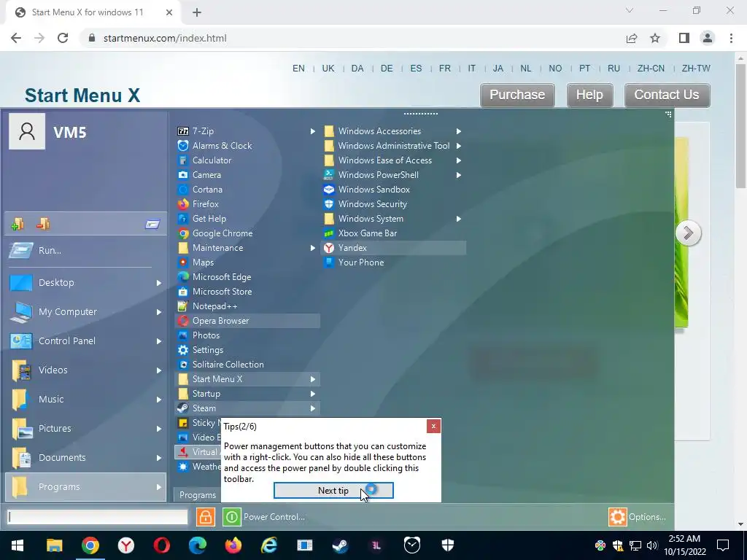Click the Windows Start button
Image resolution: width=747 pixels, height=560 pixels.
tap(18, 545)
